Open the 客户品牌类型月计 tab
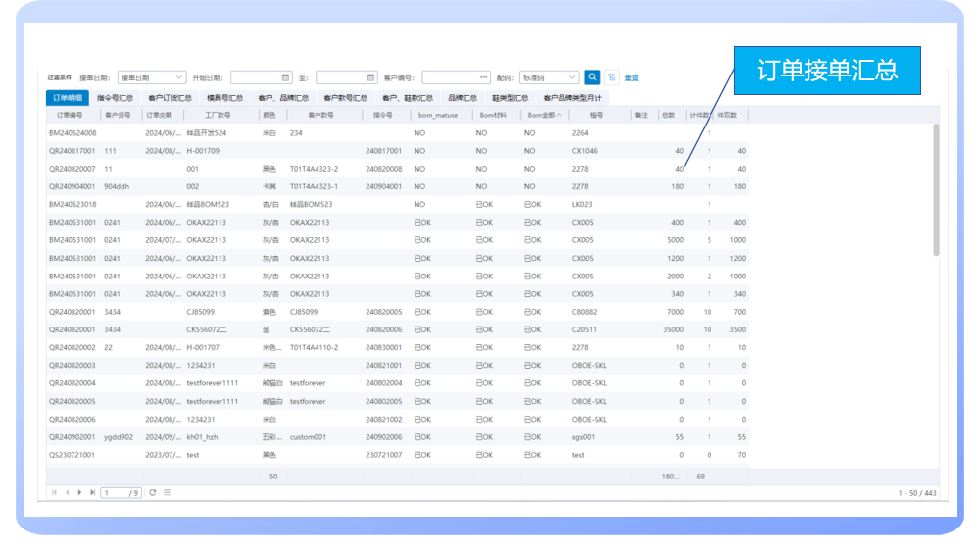This screenshot has height=553, width=980. 572,98
